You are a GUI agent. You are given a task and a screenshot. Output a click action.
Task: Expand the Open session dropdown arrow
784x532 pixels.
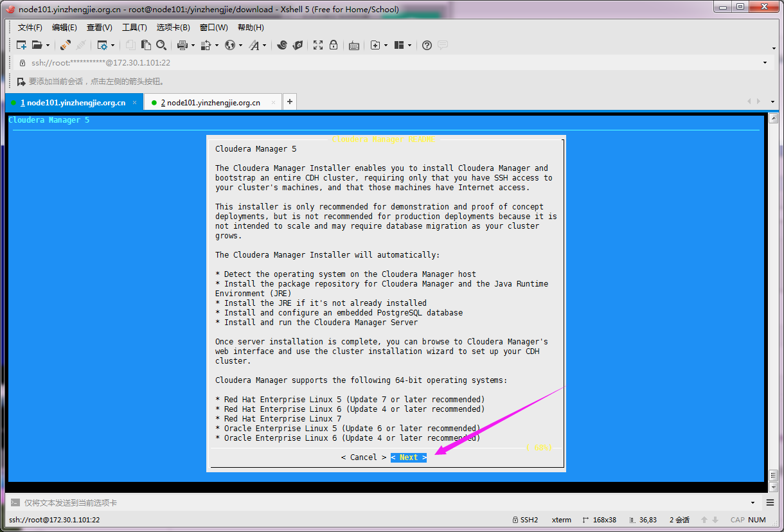[x=48, y=45]
